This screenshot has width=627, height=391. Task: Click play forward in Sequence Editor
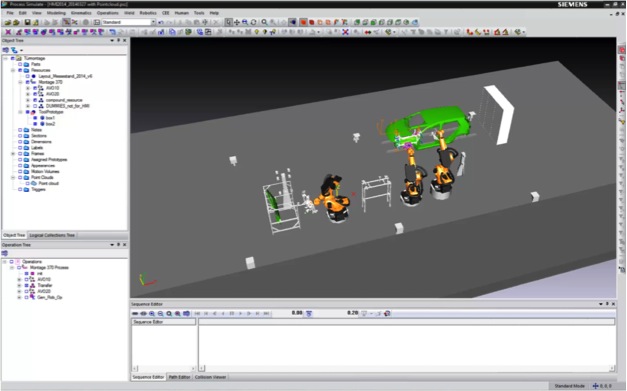pos(240,314)
